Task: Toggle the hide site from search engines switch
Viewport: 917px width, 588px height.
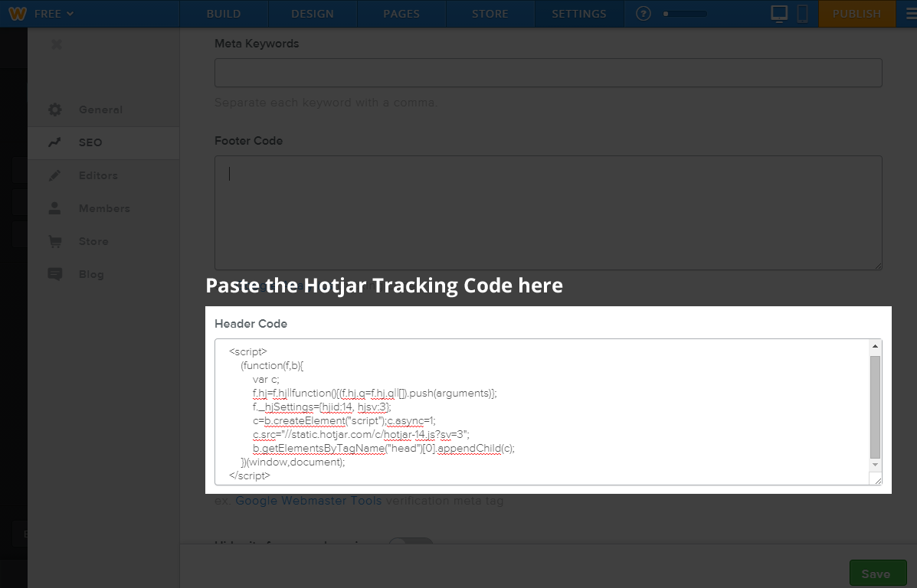Action: [x=411, y=544]
